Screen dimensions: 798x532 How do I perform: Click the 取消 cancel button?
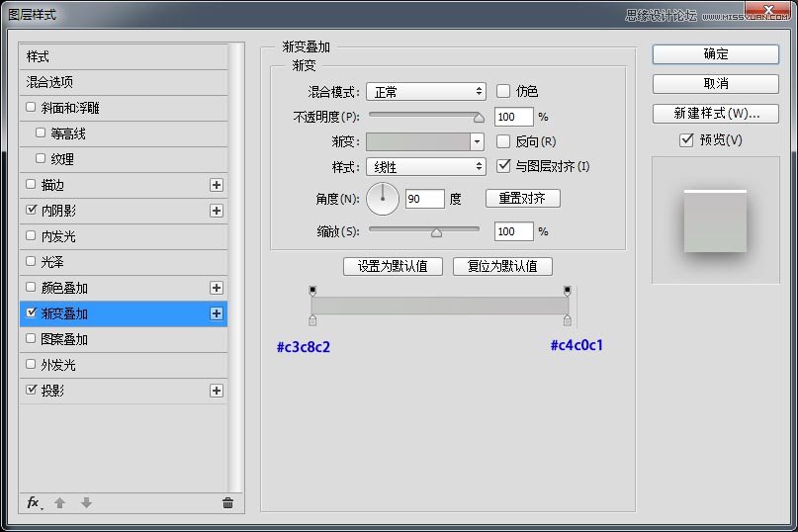(716, 84)
